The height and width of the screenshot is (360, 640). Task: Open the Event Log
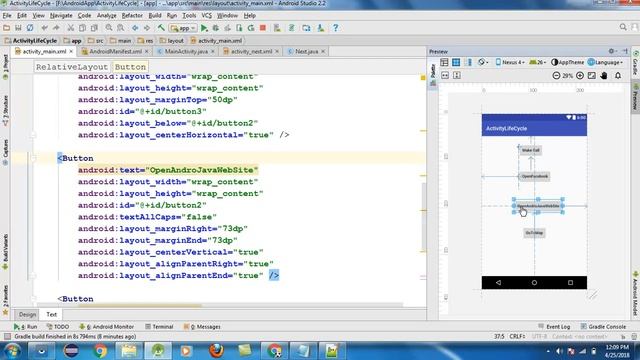(x=554, y=327)
